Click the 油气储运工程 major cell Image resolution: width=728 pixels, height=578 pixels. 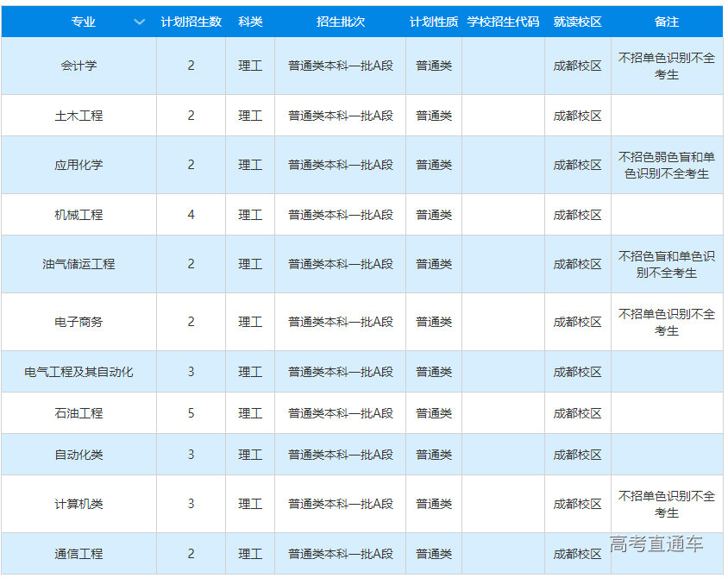coord(78,264)
